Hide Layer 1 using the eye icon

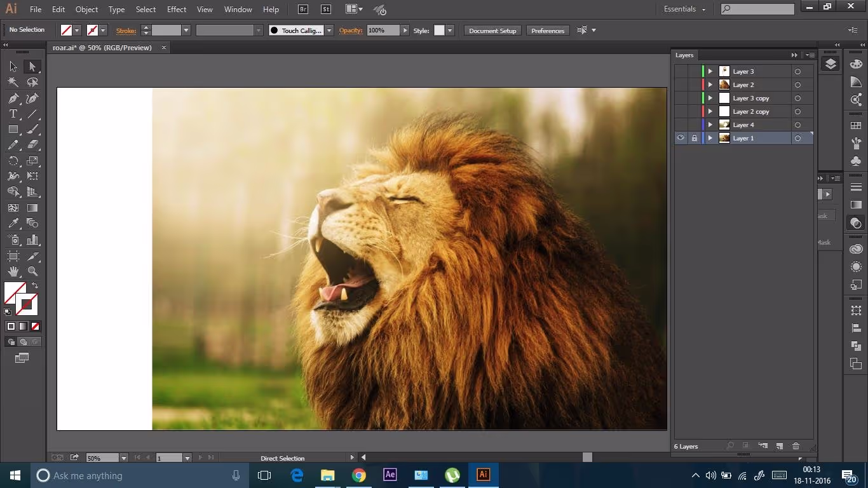(681, 138)
